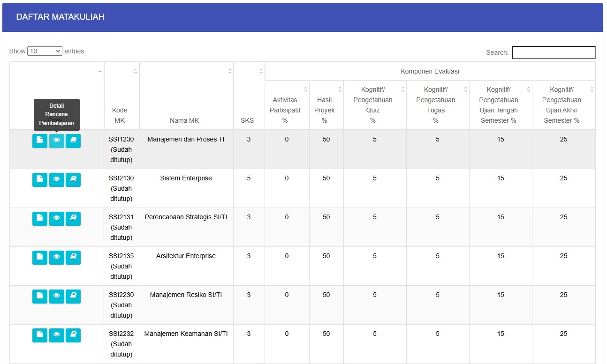This screenshot has height=364, width=607.
Task: Click the Arsitektur Enterprise course name
Action: pos(186,256)
